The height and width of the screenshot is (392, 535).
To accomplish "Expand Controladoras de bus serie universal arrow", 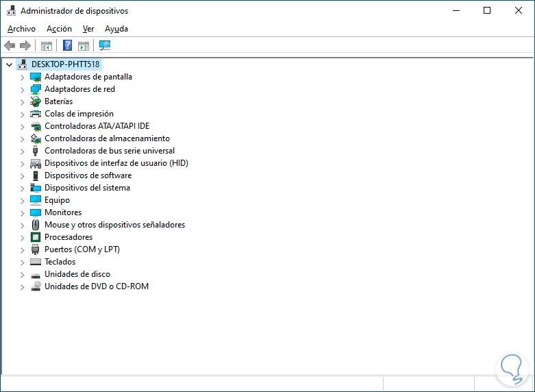I will pos(22,151).
